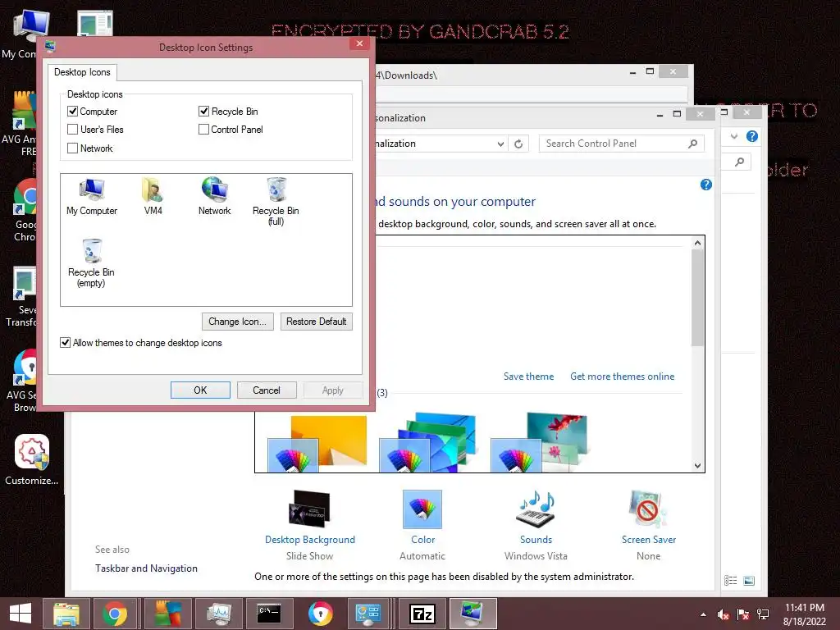Click Get more themes online link
Screen dimensions: 840x630
click(622, 376)
